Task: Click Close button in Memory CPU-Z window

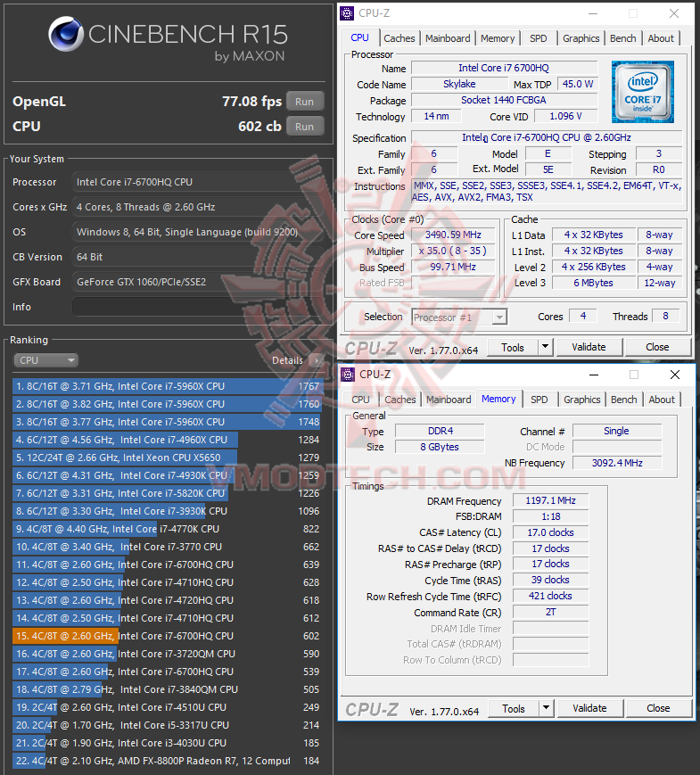Action: click(x=658, y=708)
